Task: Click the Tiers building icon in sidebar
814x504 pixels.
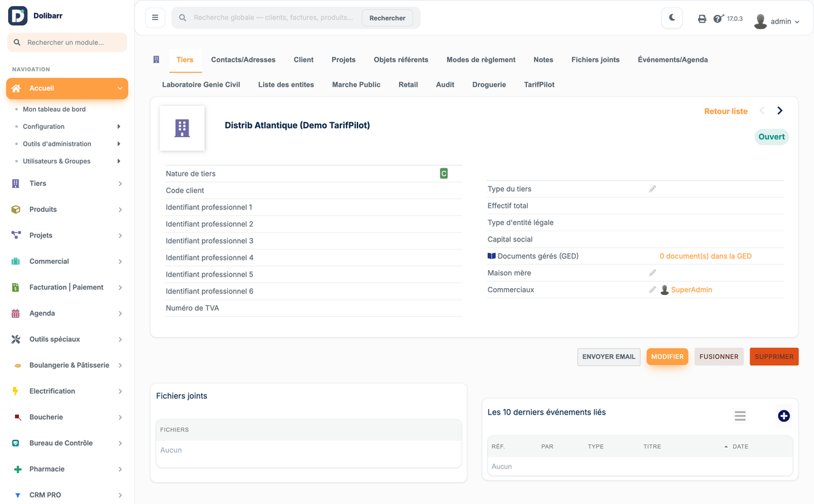Action: click(16, 184)
